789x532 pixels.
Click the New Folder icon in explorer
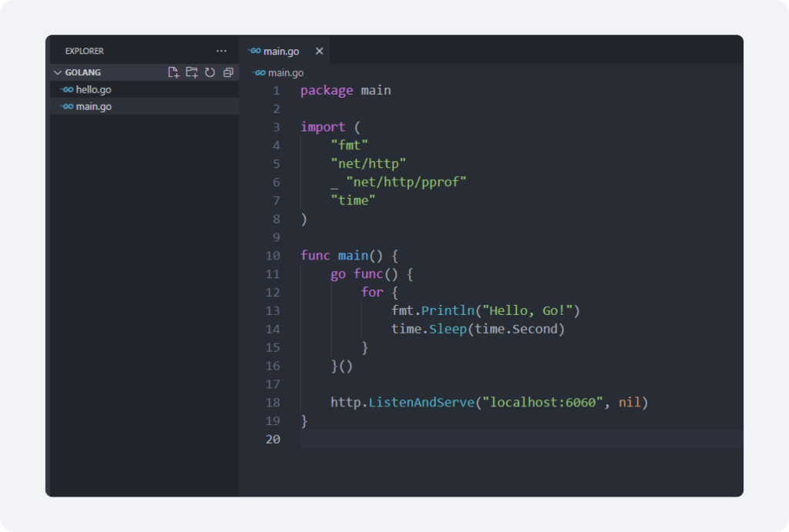(x=192, y=72)
